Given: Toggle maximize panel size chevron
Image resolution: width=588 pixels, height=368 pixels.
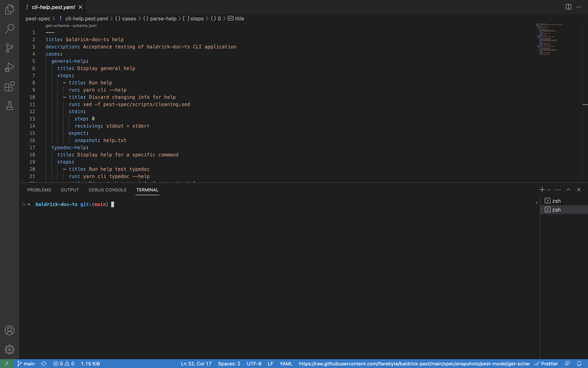Looking at the screenshot, I should (568, 190).
